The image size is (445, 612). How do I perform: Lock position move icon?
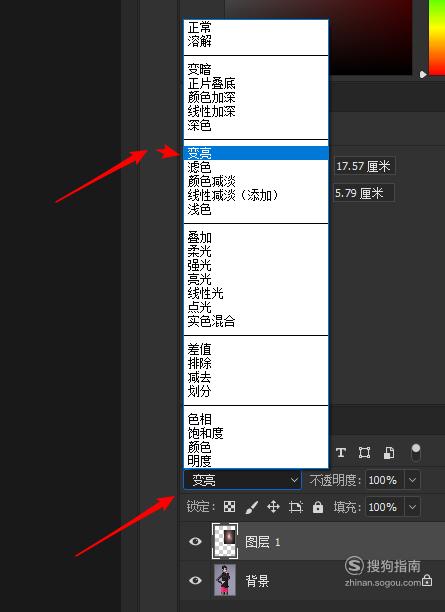273,507
